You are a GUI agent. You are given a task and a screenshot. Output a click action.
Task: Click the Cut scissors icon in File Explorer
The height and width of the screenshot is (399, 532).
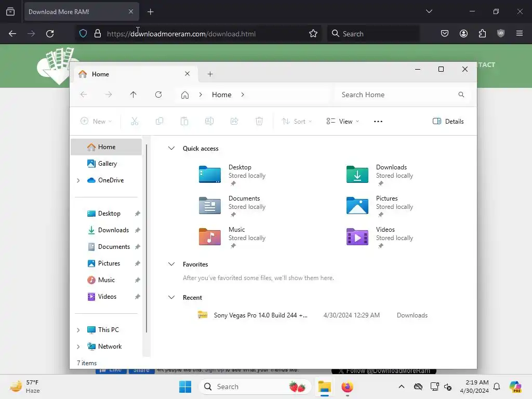tap(135, 121)
